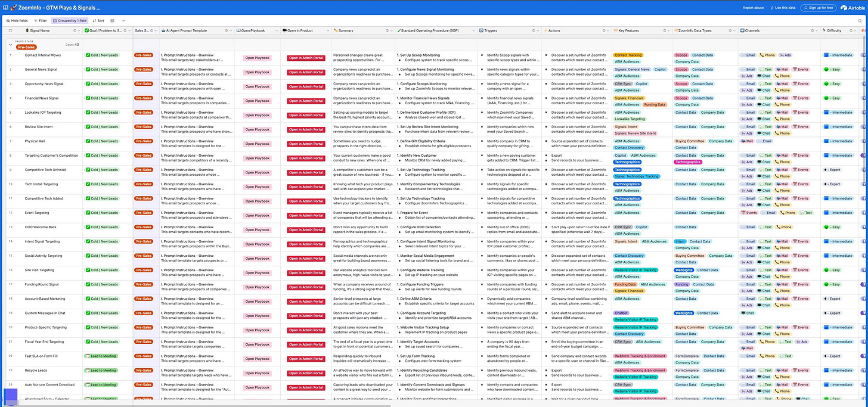The width and height of the screenshot is (868, 407).
Task: Open the Signal Name column dropdown arrow
Action: (79, 30)
